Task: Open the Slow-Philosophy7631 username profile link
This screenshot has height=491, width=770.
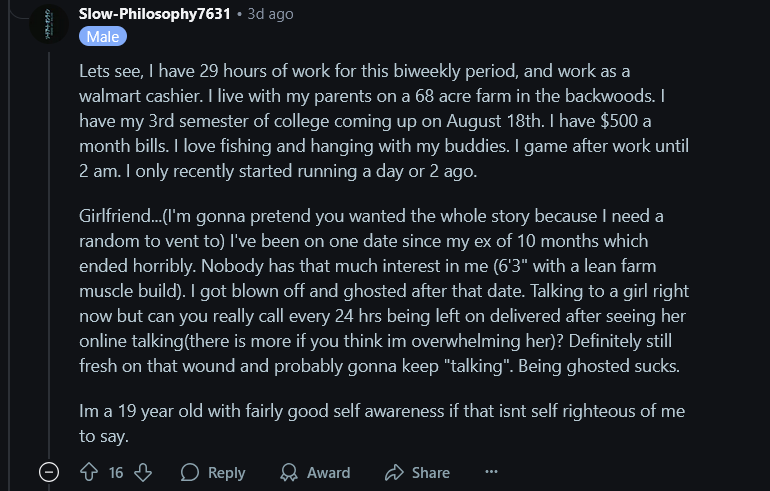Action: coord(154,14)
